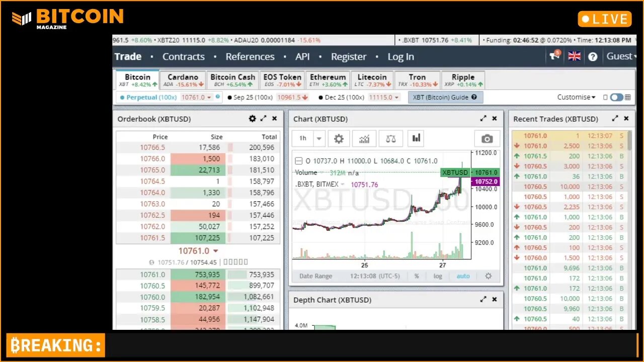Click the compare scales icon in chart toolbar
644x362 pixels.
tap(390, 138)
